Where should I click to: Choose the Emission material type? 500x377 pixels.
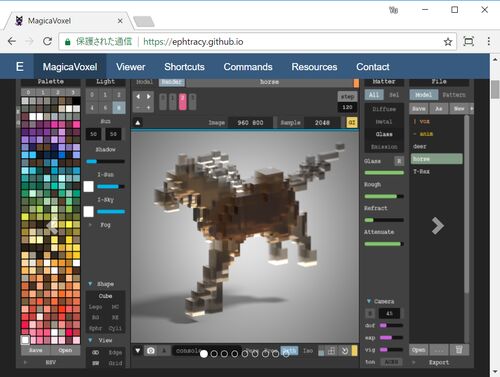tap(384, 147)
